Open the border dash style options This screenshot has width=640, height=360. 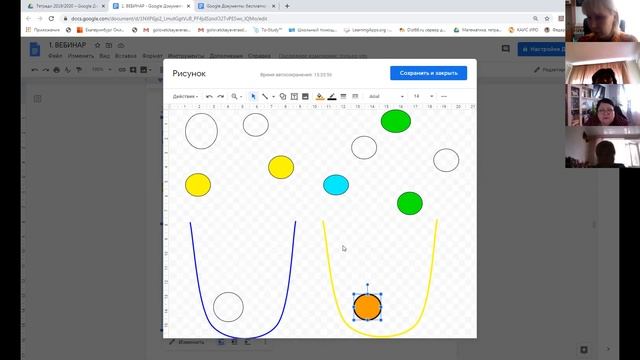355,96
